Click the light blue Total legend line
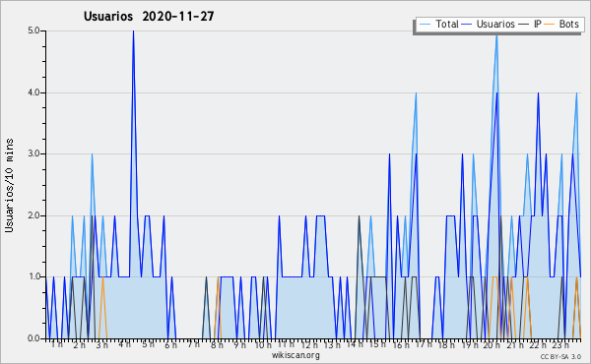Viewport: 591px width, 364px height. pyautogui.click(x=425, y=25)
